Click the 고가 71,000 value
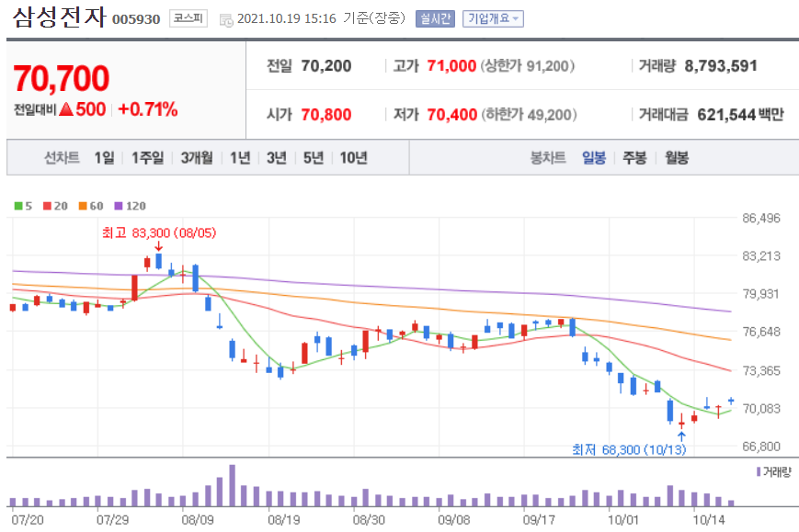This screenshot has width=799, height=532. pyautogui.click(x=451, y=65)
